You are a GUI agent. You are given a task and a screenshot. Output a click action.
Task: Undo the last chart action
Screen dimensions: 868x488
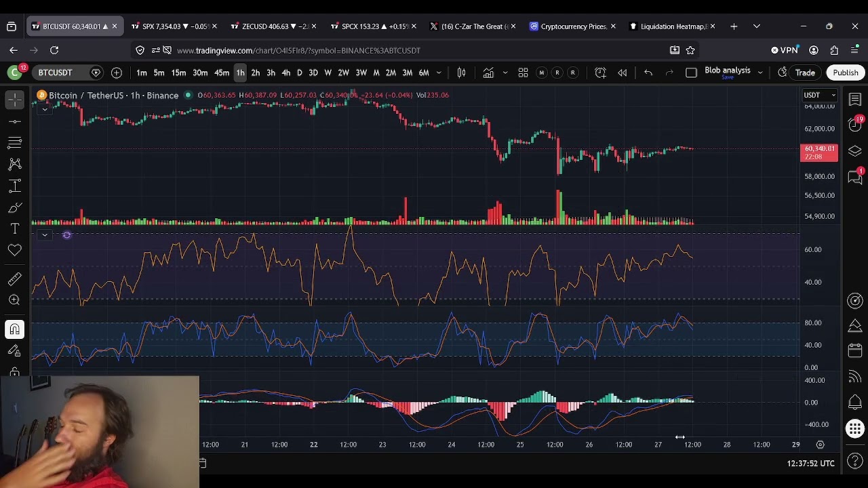click(648, 73)
